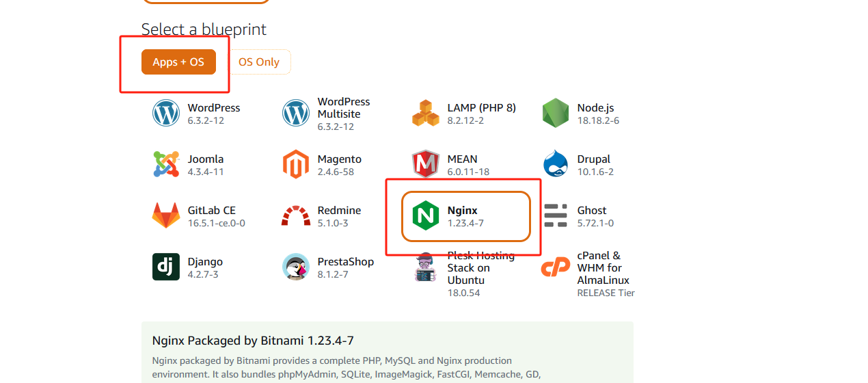The width and height of the screenshot is (868, 383).
Task: Choose the WordPress Multisite logo
Action: pos(296,114)
